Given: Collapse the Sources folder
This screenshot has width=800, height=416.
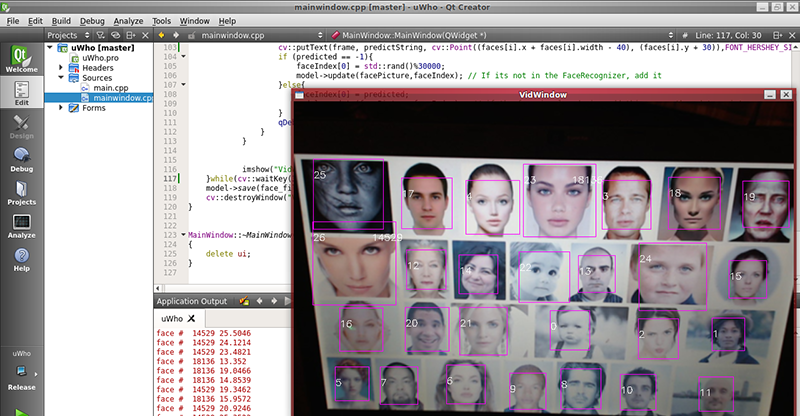Looking at the screenshot, I should 61,78.
